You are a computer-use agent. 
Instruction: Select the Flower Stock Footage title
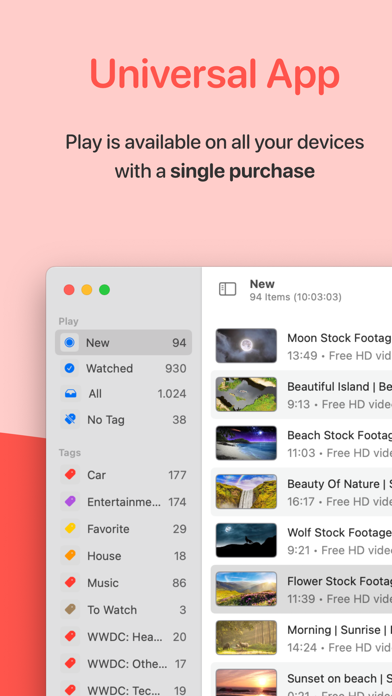coord(340,581)
